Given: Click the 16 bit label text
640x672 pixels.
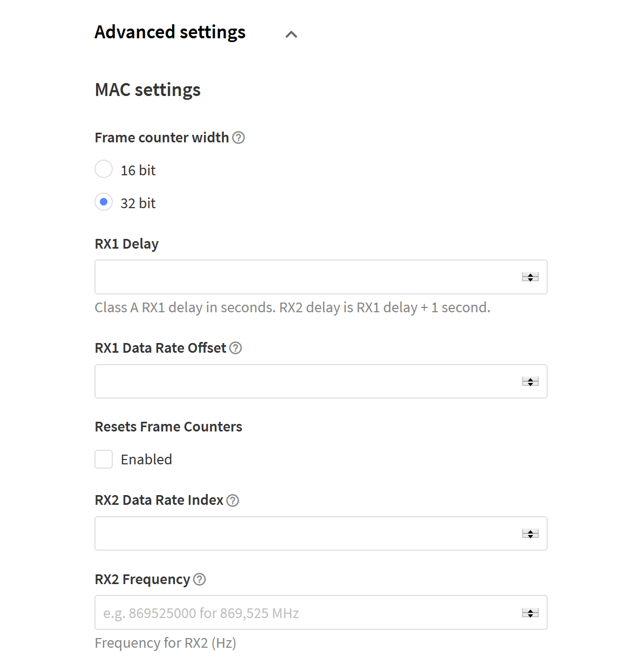Looking at the screenshot, I should (x=138, y=170).
